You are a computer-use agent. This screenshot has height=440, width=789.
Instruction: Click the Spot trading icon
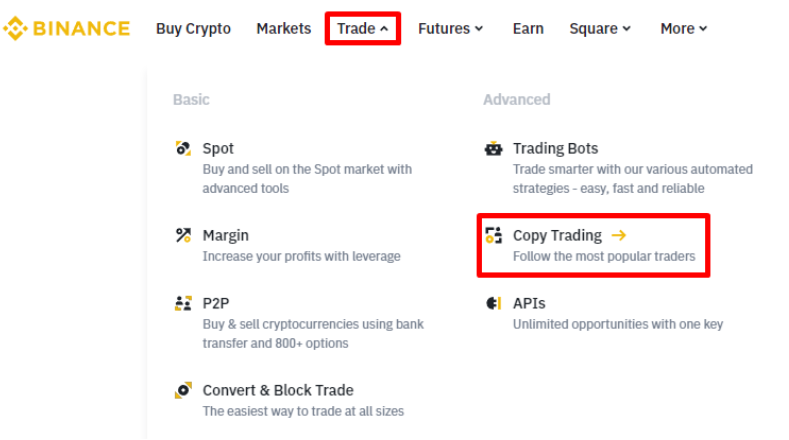[x=183, y=149]
